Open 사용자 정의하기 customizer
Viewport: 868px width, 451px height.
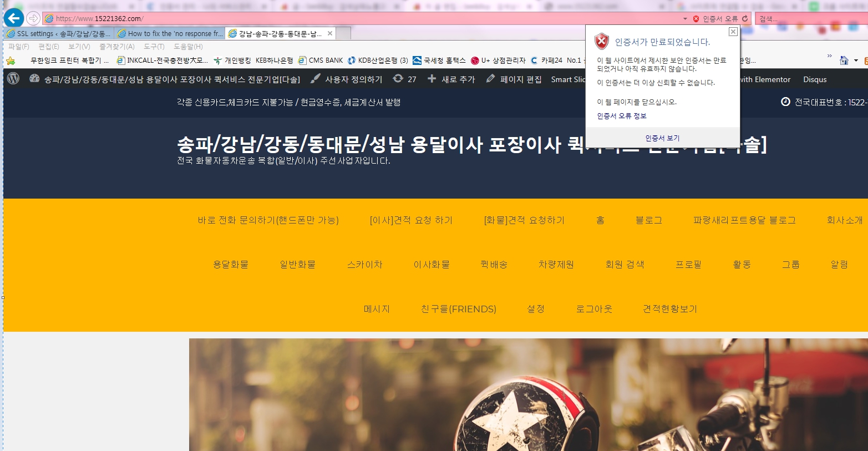(x=346, y=79)
